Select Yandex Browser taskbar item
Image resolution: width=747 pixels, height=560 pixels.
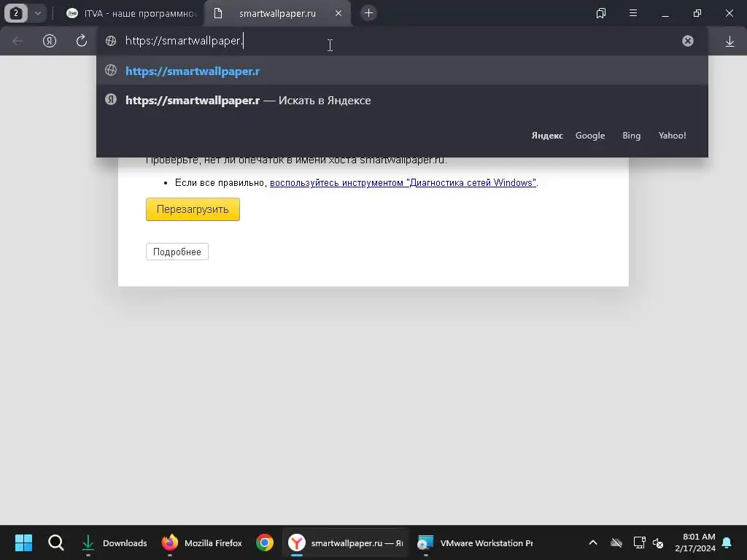(346, 542)
